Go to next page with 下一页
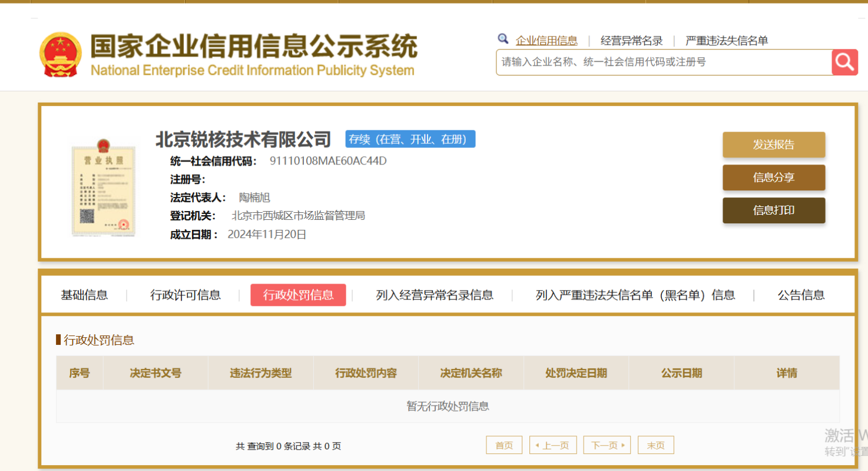Viewport: 868px width, 471px height. (607, 446)
